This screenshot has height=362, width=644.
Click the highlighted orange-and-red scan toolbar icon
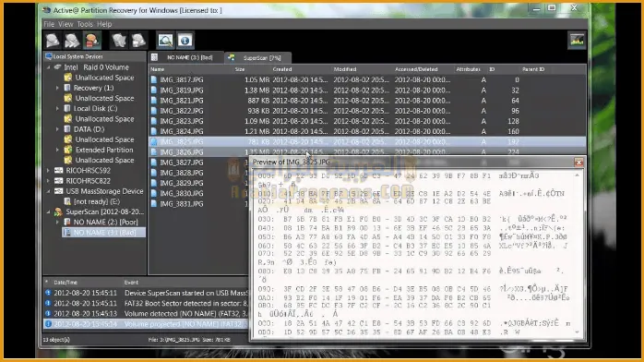click(x=91, y=41)
